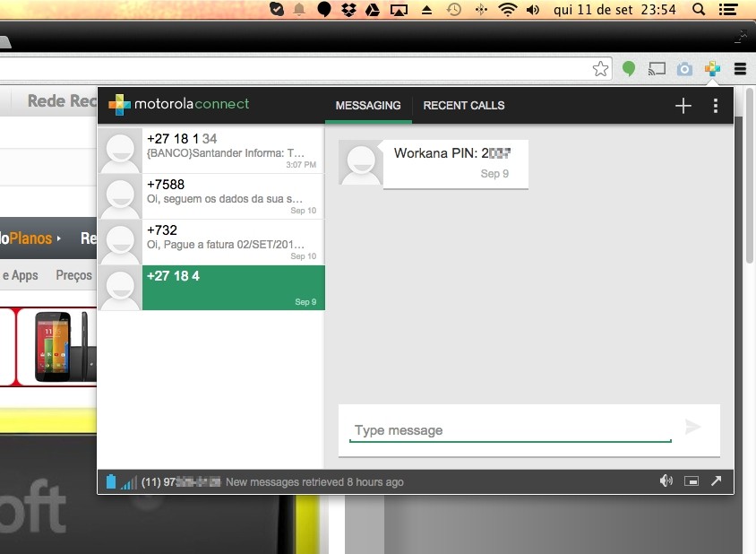Click the Wi-Fi icon in menu bar
Screen dimensions: 756x554
508,10
